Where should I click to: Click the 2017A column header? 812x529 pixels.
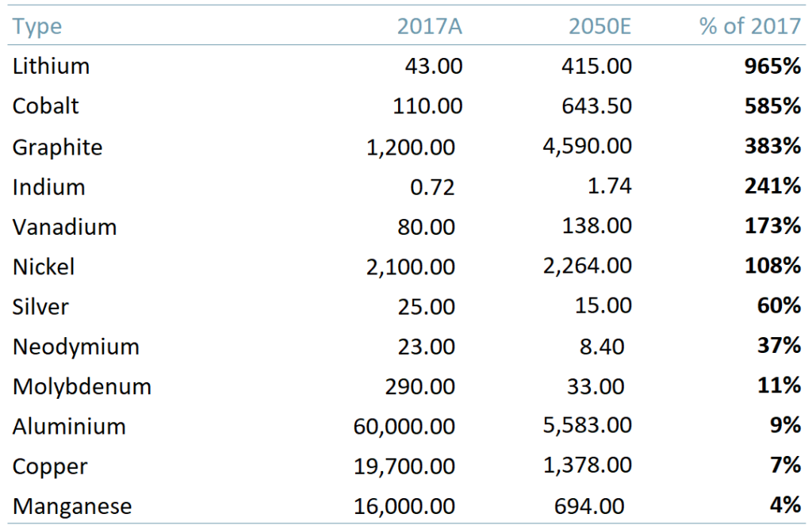[x=429, y=26]
